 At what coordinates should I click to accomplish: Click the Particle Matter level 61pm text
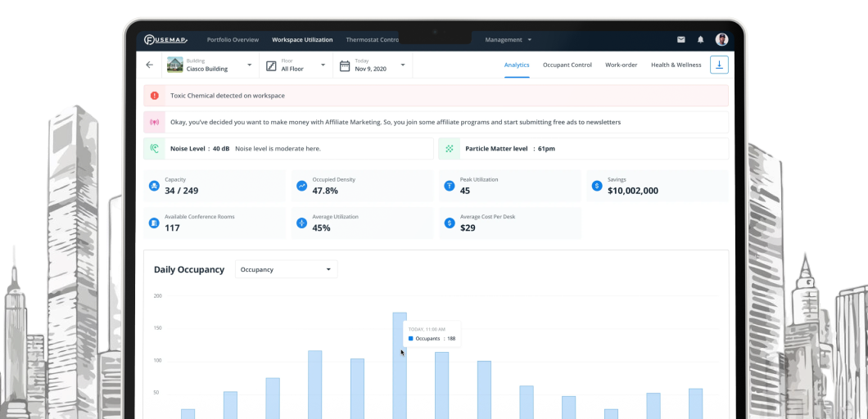point(510,149)
